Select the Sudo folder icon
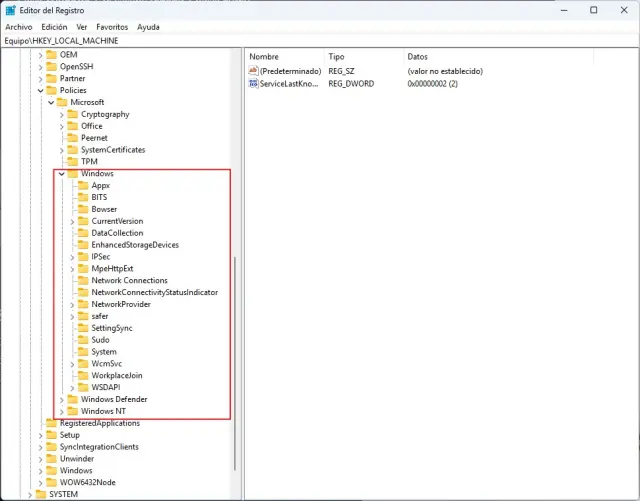This screenshot has height=501, width=640. [x=83, y=340]
